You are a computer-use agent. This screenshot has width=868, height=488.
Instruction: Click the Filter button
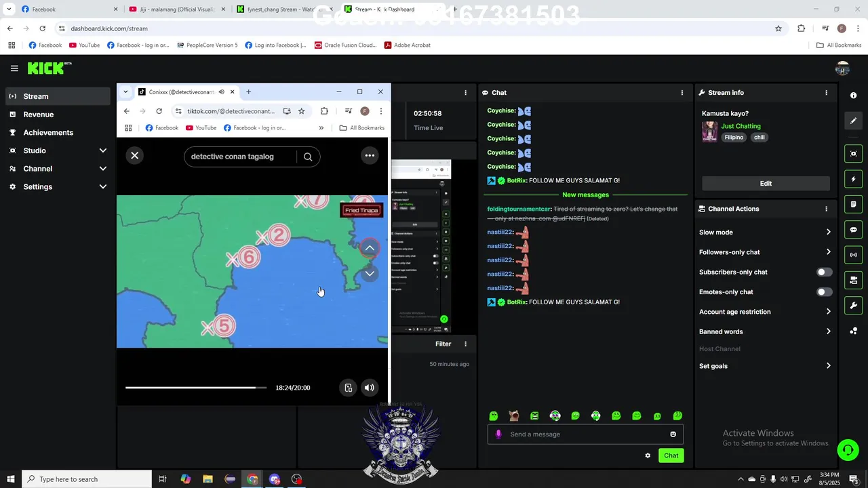click(x=443, y=344)
